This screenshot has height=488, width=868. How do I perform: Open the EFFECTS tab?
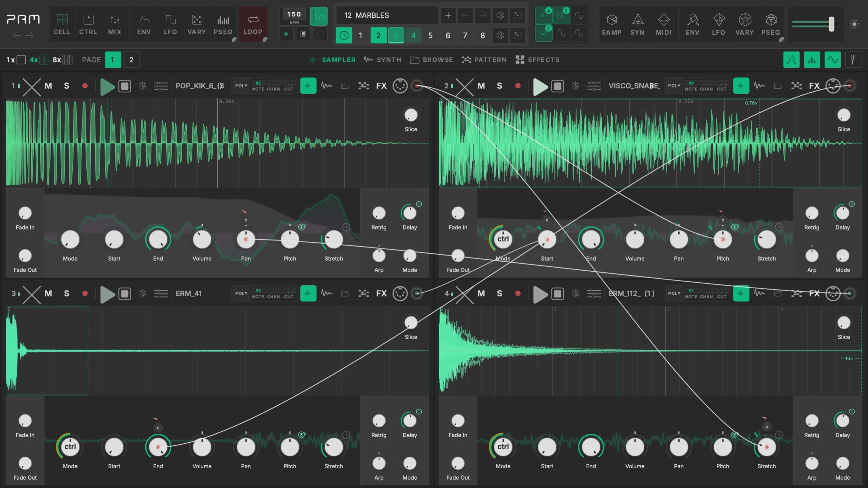click(538, 60)
